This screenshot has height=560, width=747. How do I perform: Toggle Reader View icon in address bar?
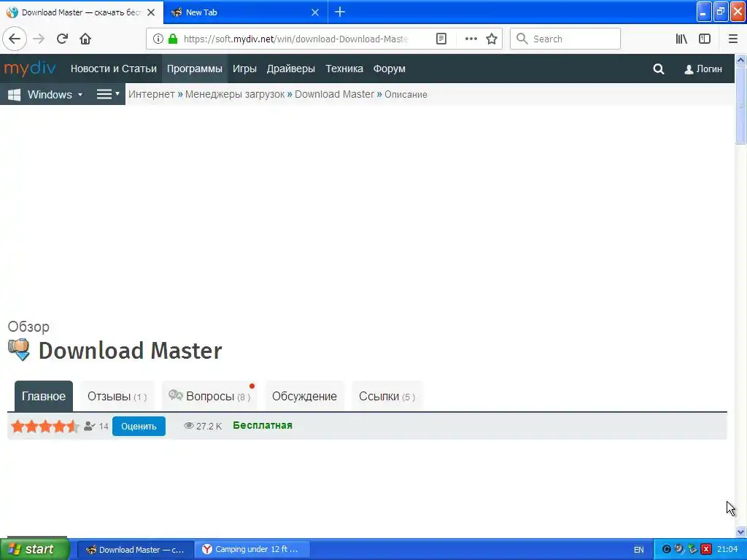pos(441,39)
